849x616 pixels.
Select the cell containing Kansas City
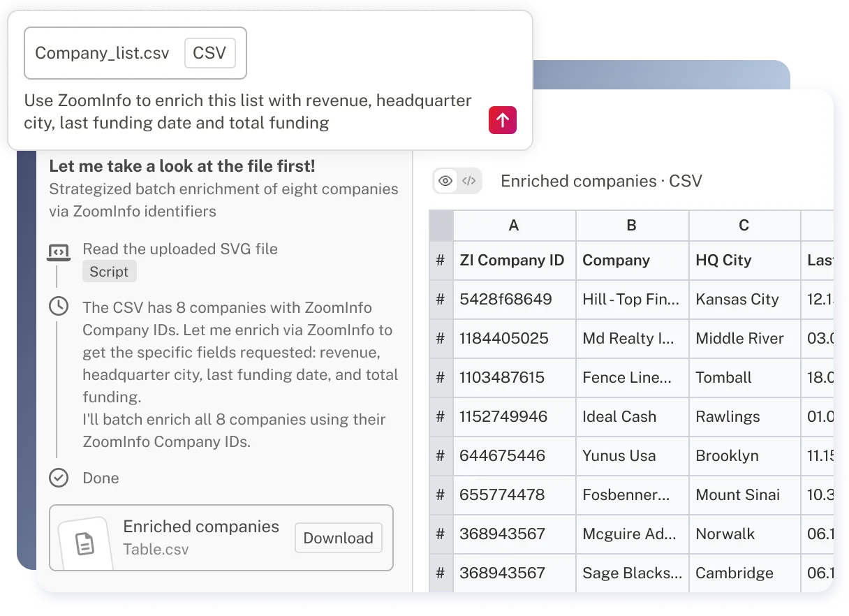tap(744, 300)
